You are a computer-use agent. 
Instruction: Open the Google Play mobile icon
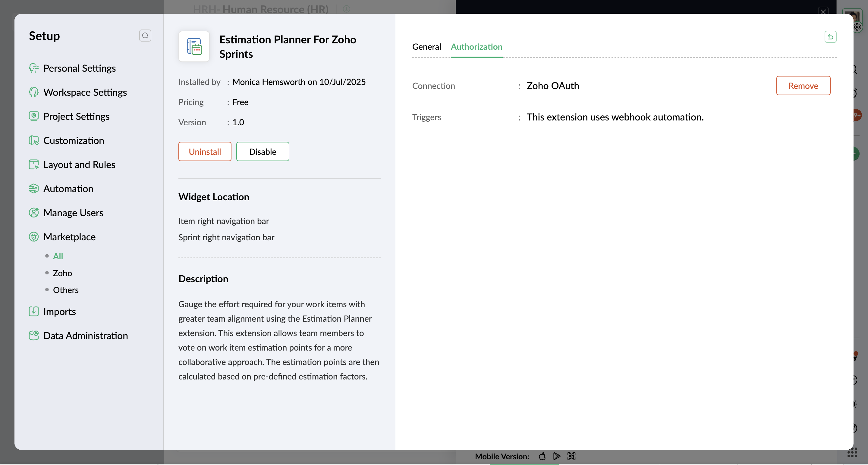pos(557,456)
